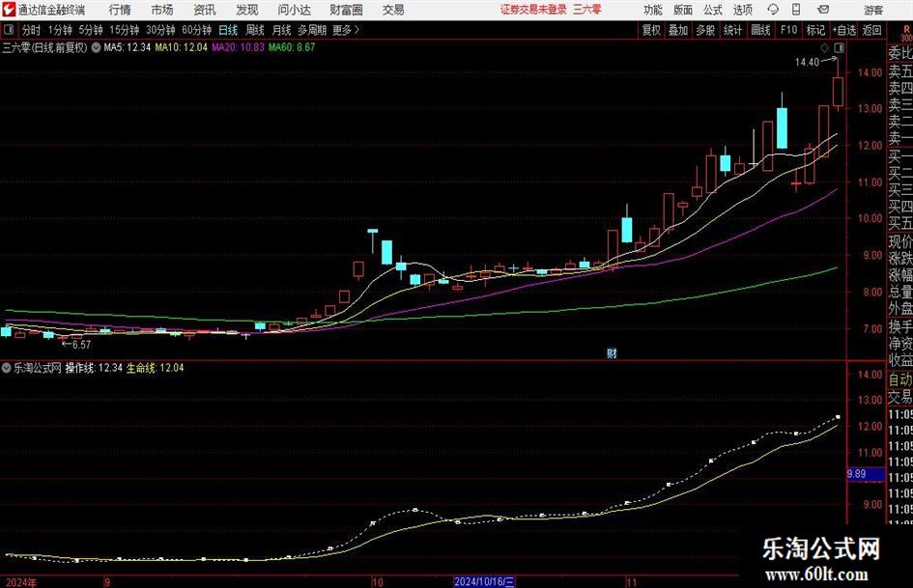Click the MA5: 12.34 label

(x=127, y=47)
